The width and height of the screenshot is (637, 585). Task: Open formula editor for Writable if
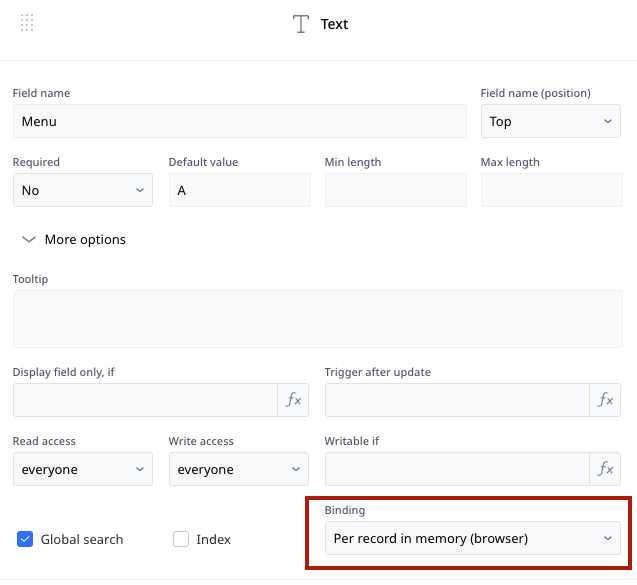[605, 469]
